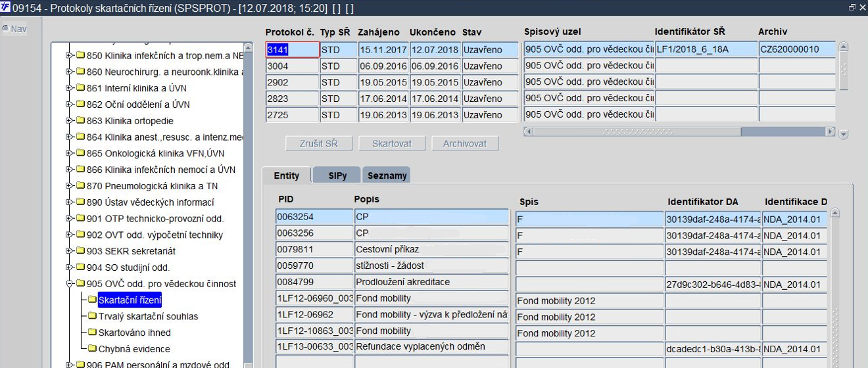Viewport: 868px width, 368px height.
Task: Open Trvalý skartační souhlas tree item
Action: coord(148,317)
